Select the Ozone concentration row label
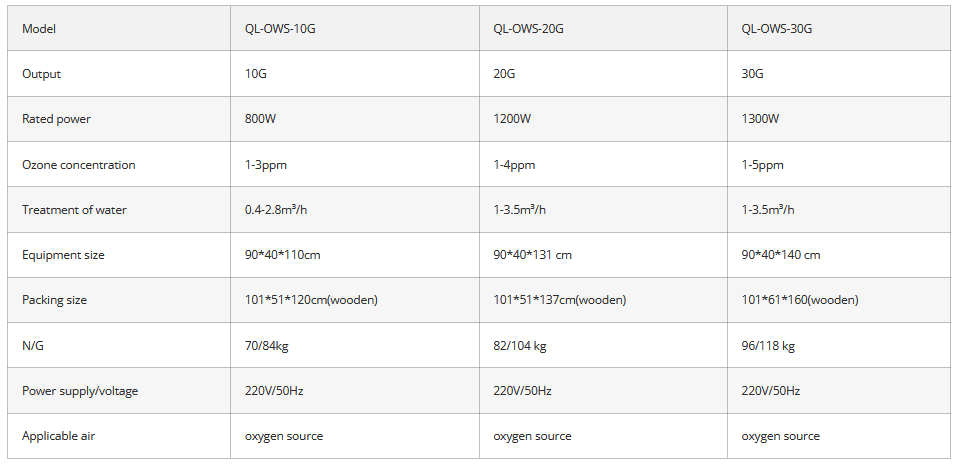Screen dimensions: 956x466 pos(78,165)
